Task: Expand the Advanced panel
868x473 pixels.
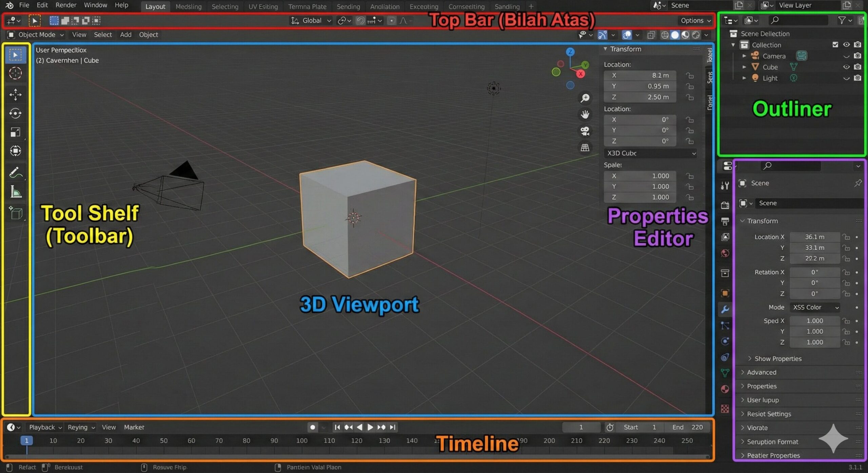Action: tap(761, 372)
